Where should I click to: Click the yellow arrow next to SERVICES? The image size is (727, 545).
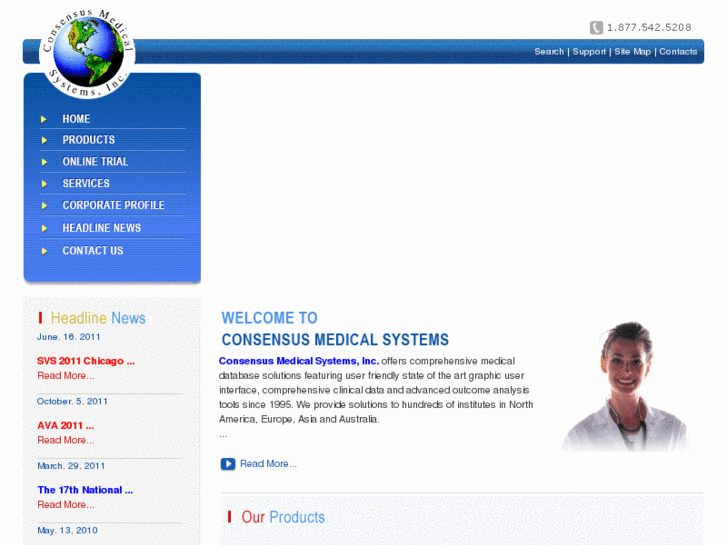(x=44, y=184)
